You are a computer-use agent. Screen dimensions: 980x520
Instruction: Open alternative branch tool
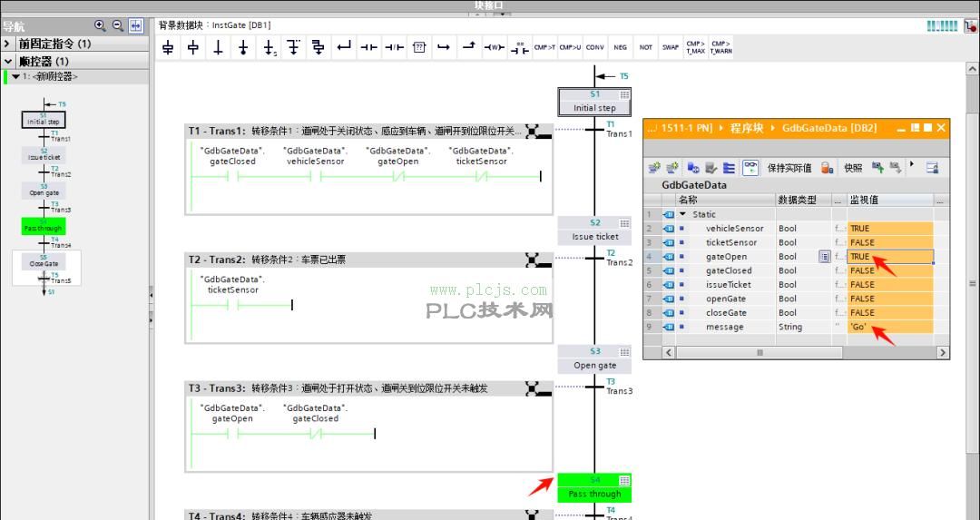[x=294, y=47]
